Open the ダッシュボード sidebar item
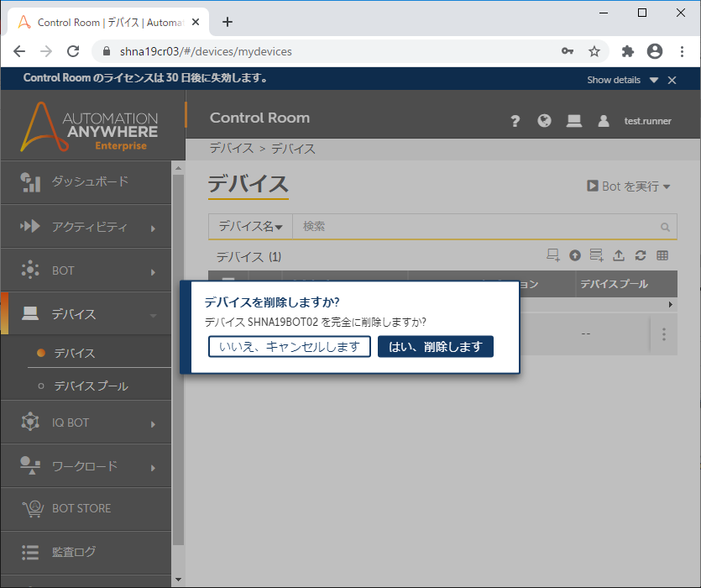This screenshot has width=701, height=588. click(x=86, y=182)
